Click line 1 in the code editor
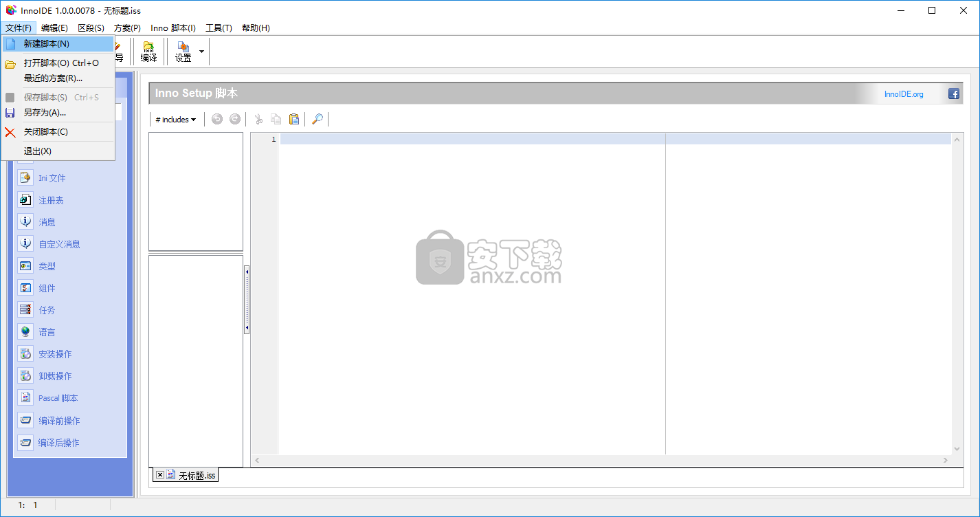 tap(615, 139)
